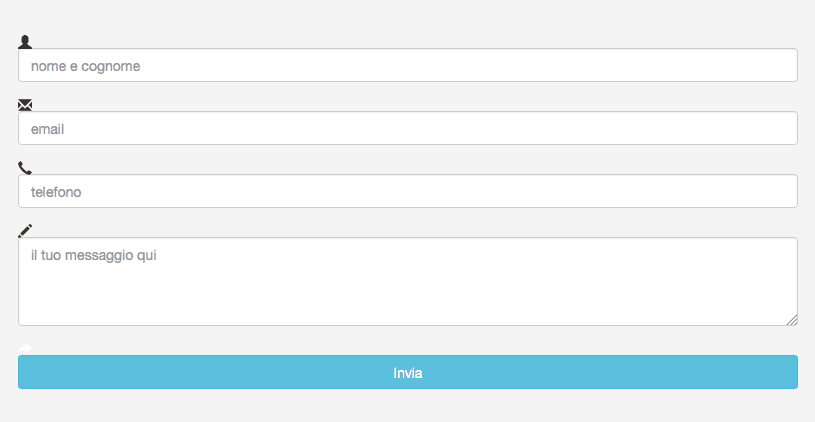Click into the 'email' text field
Image resolution: width=815 pixels, height=422 pixels.
click(407, 128)
